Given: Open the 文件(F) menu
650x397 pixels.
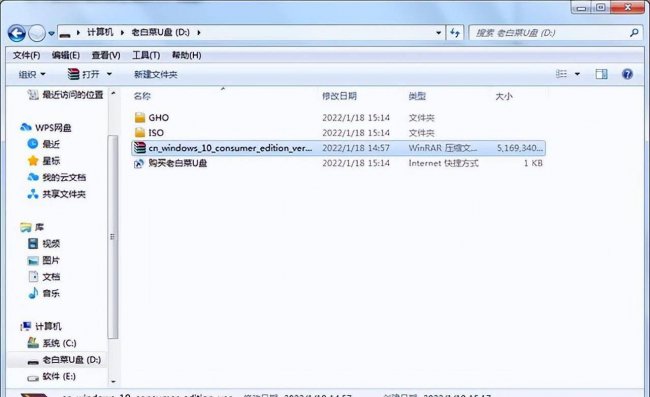Looking at the screenshot, I should pos(26,55).
